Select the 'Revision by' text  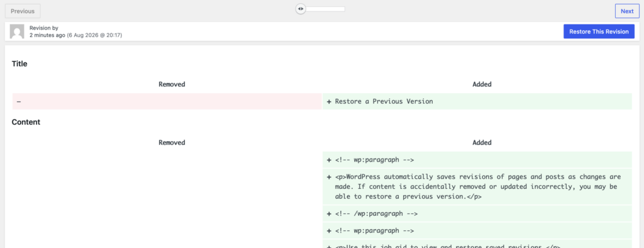tap(44, 28)
